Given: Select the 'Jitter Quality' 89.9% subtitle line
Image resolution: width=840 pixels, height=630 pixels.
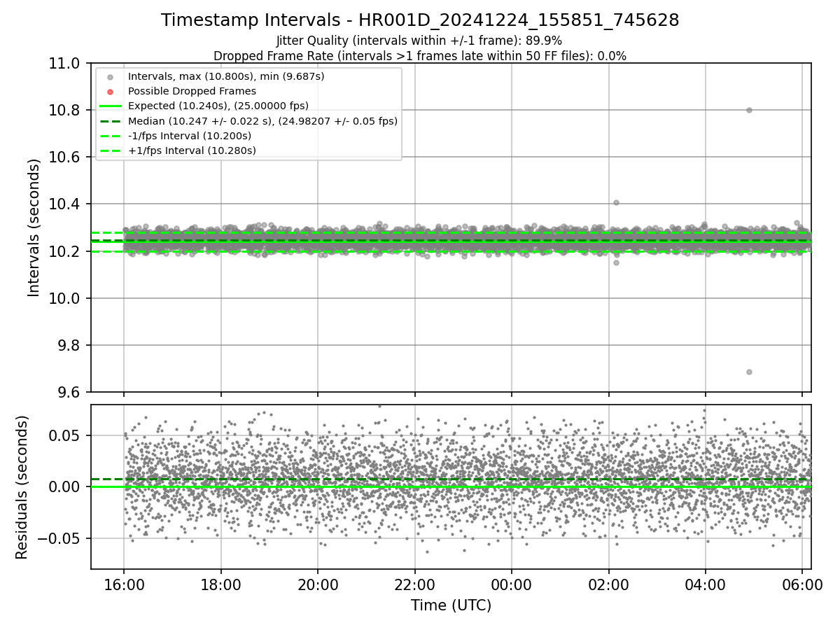Looking at the screenshot, I should [x=419, y=41].
